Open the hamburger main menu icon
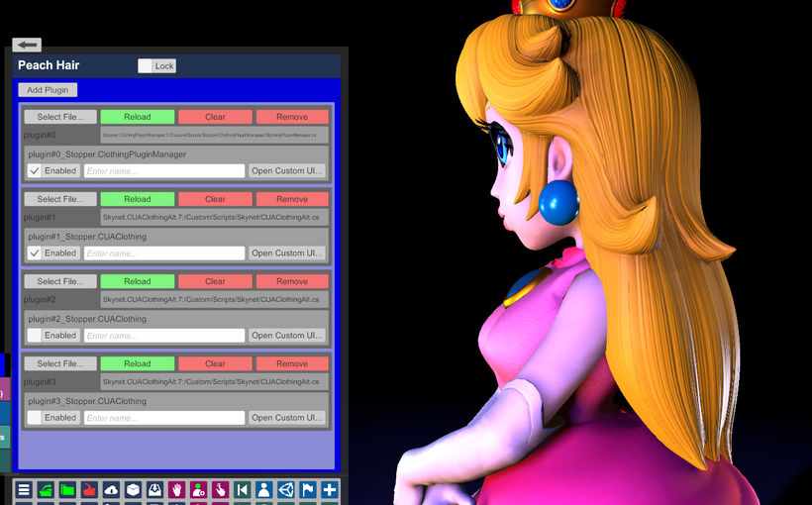 click(x=24, y=489)
